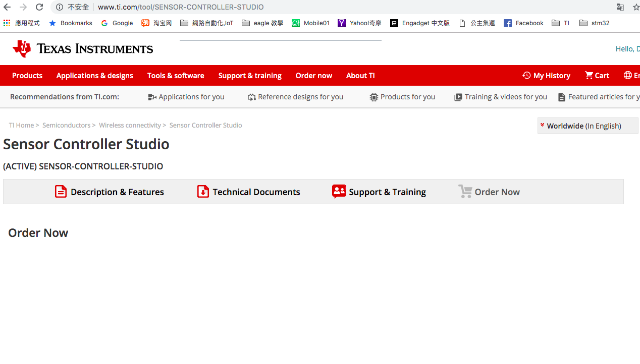Click the Support & Training people icon
The image size is (640, 364).
(339, 192)
